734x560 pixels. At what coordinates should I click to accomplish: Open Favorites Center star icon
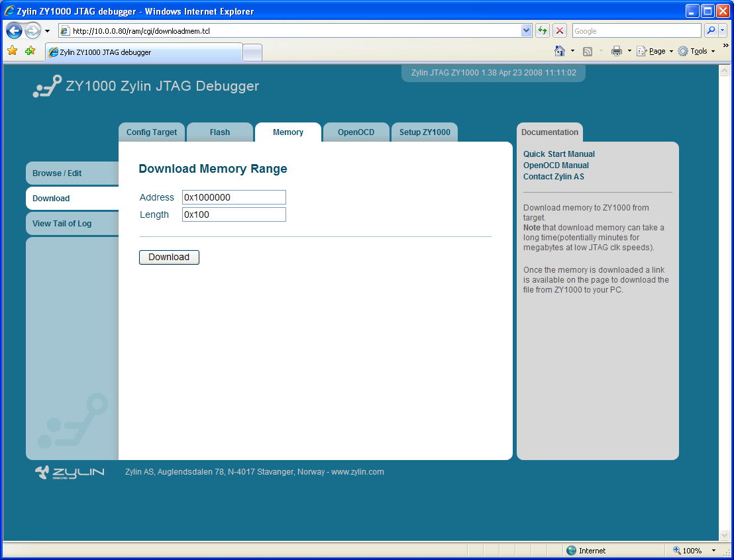pos(12,50)
